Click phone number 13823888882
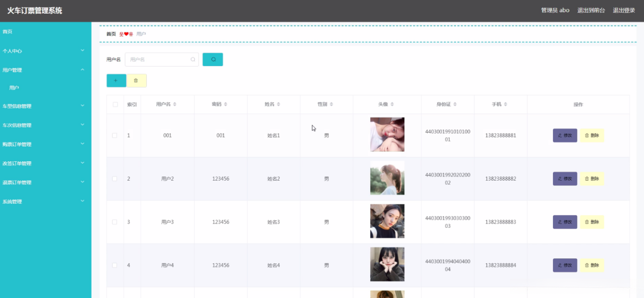Viewport: 644px width, 298px height. (500, 179)
